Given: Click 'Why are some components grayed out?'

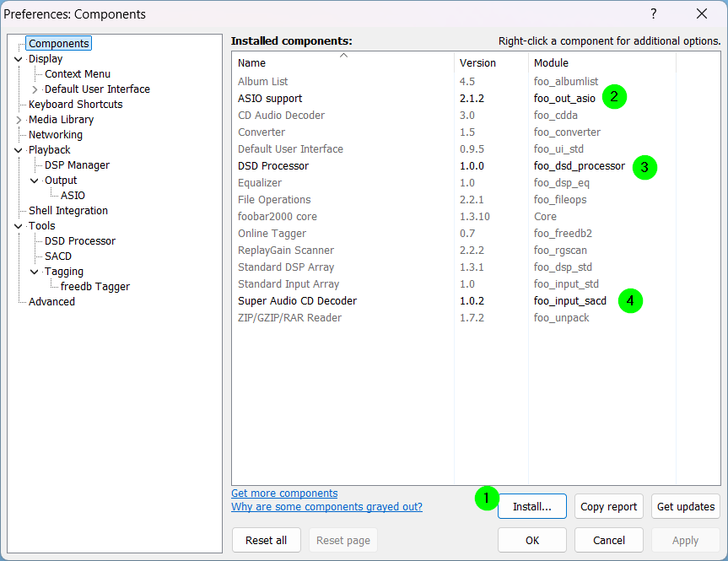Looking at the screenshot, I should click(x=326, y=507).
